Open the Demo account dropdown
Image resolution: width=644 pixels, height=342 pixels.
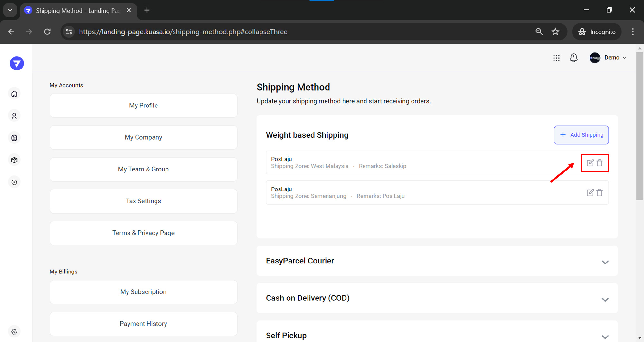tap(608, 58)
